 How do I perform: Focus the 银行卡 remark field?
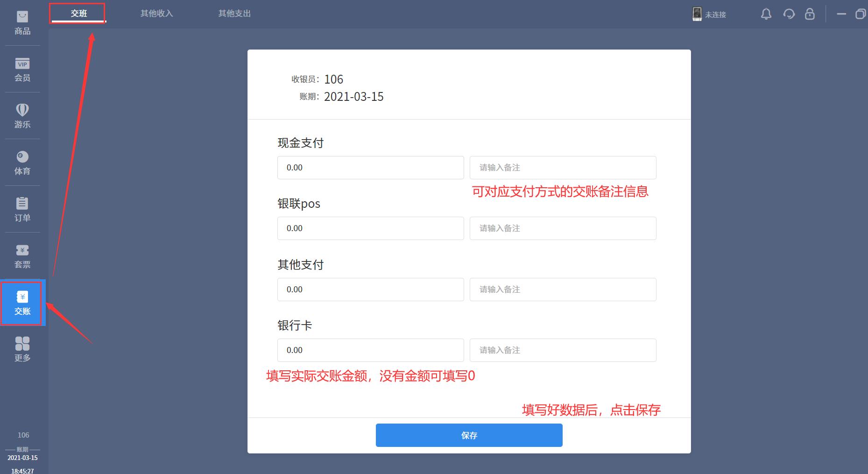coord(563,350)
